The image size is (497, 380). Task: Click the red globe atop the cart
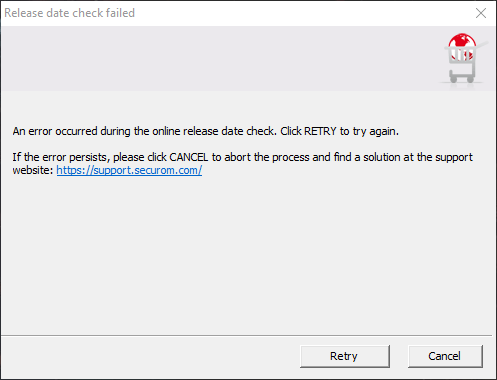(x=462, y=41)
